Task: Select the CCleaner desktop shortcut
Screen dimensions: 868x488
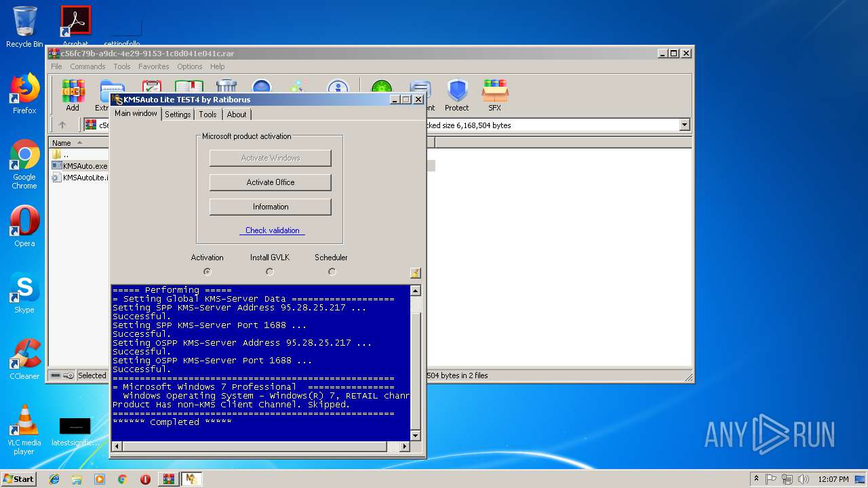Action: [x=24, y=359]
